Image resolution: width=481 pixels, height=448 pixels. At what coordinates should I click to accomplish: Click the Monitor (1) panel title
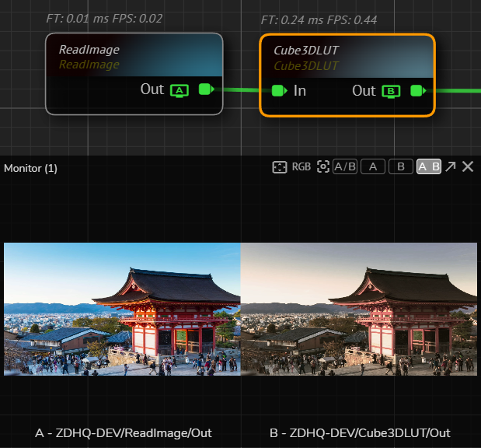pos(30,168)
